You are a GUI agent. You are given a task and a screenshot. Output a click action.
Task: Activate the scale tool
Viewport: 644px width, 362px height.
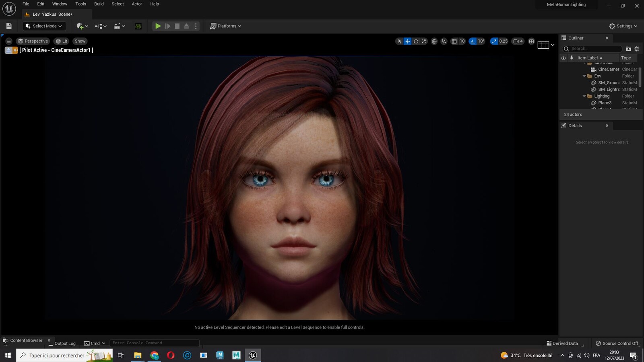click(x=424, y=41)
